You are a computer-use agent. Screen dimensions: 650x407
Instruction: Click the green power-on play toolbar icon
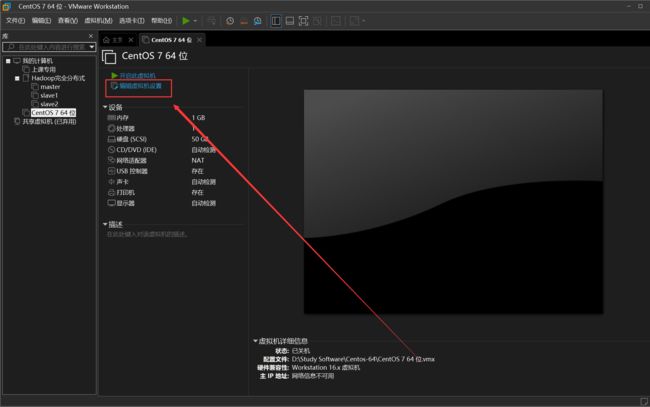click(186, 21)
